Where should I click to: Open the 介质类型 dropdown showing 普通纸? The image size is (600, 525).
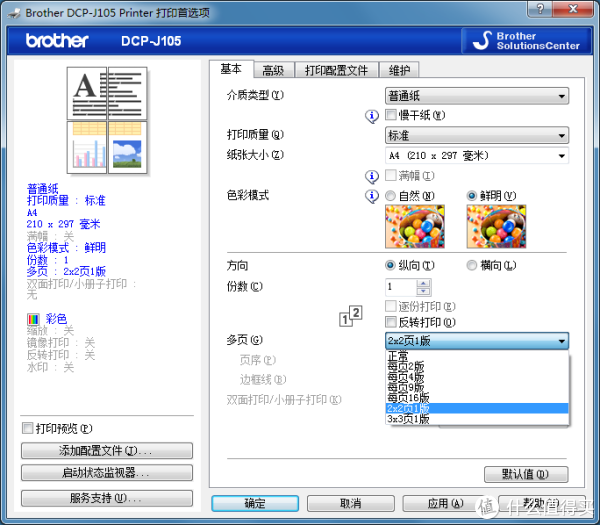[x=477, y=96]
